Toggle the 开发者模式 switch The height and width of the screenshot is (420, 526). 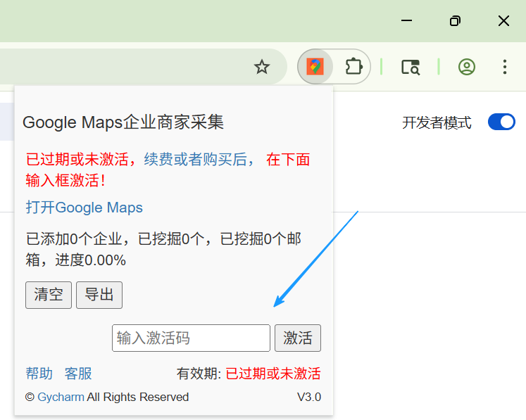(501, 122)
